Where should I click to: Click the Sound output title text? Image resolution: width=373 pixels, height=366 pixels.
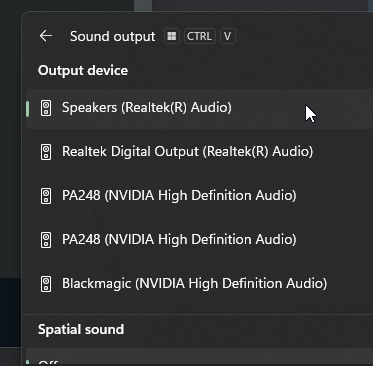point(113,36)
